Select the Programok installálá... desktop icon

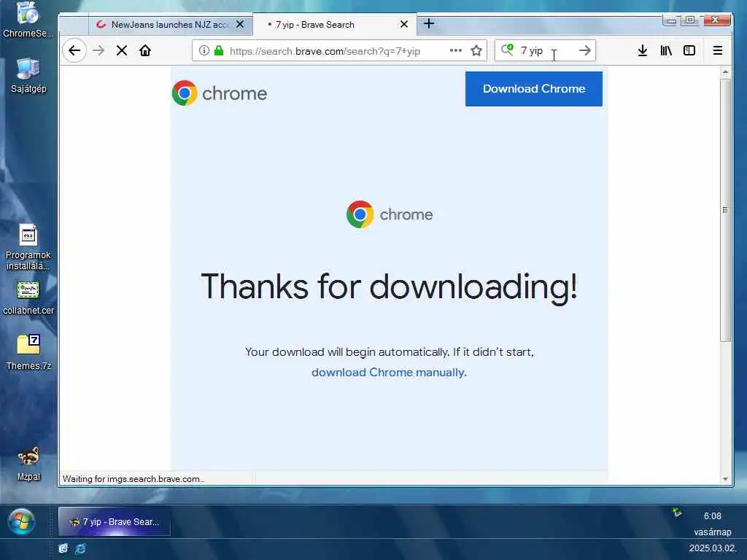coord(28,248)
